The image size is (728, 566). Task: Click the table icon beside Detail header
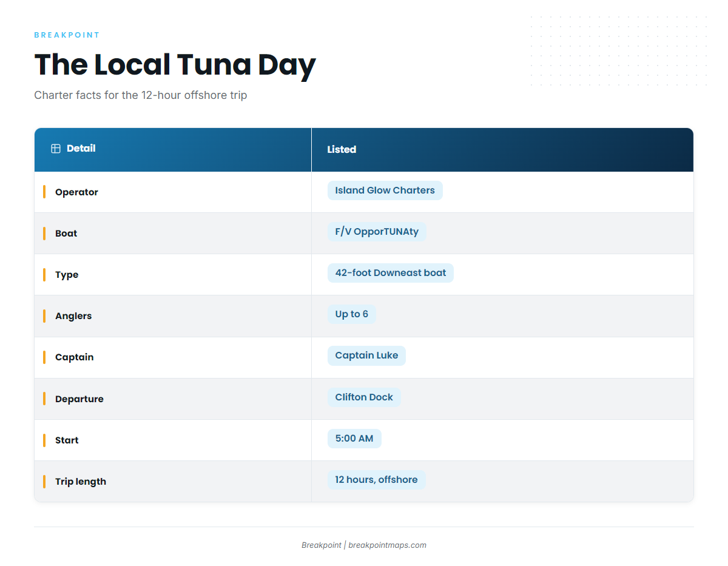point(56,149)
